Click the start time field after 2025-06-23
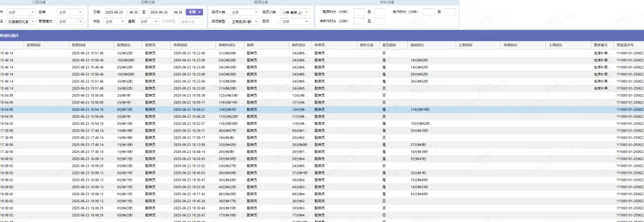Screen dimensions: 644x222 [134, 12]
